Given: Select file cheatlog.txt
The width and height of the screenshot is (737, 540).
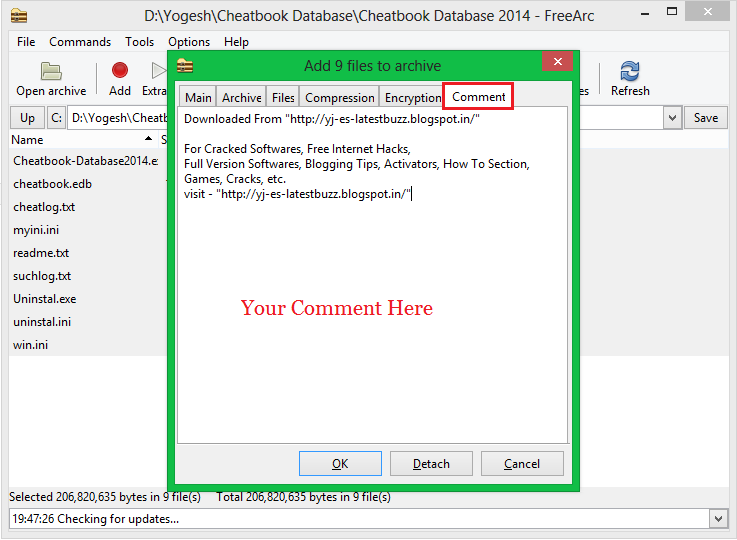Looking at the screenshot, I should click(44, 207).
